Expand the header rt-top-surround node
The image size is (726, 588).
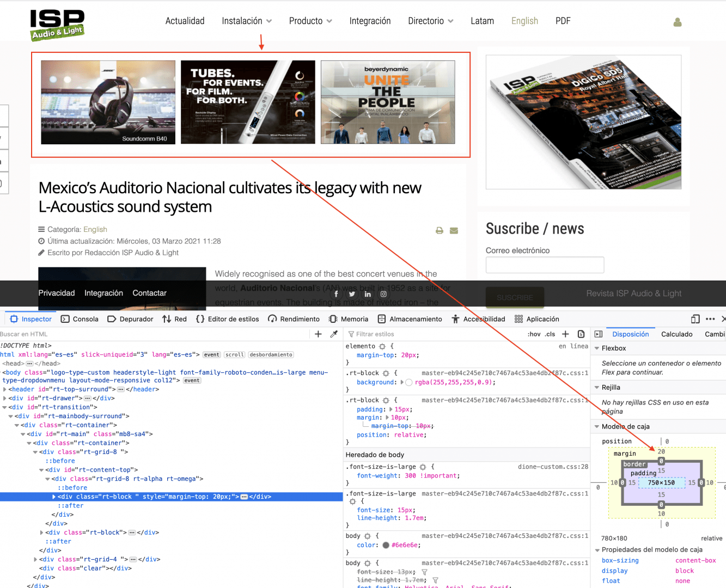tap(5, 390)
